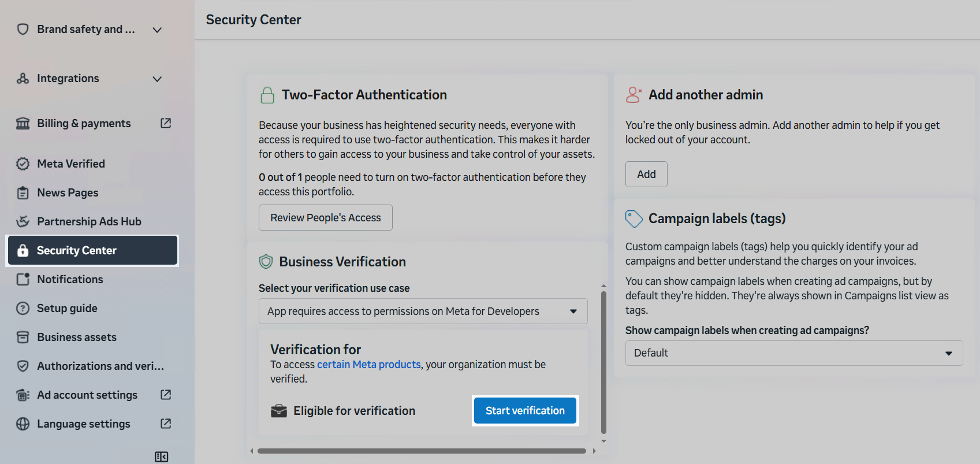Open Ad account settings external link icon

166,395
